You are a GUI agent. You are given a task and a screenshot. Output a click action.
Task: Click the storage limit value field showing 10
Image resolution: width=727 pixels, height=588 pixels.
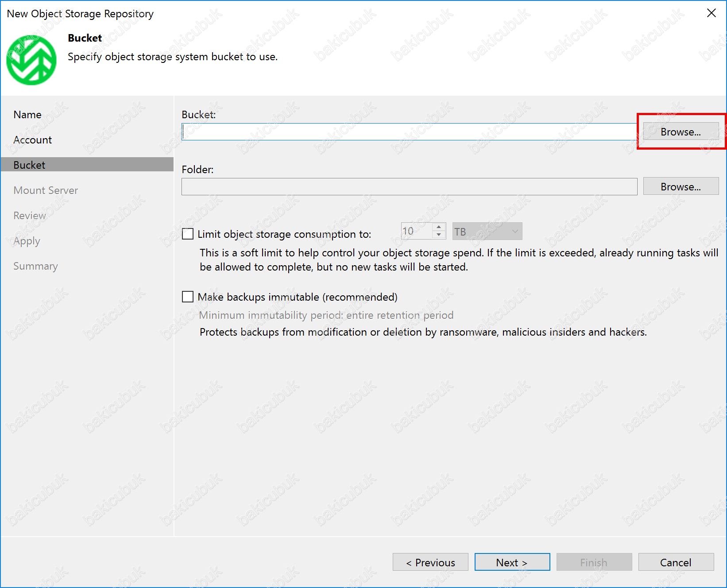point(416,231)
